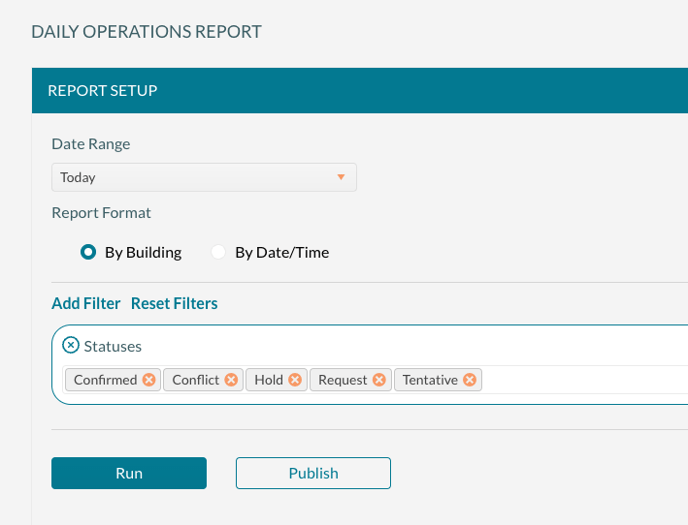Click the Daily Operations Report heading
The image size is (688, 525).
(147, 32)
